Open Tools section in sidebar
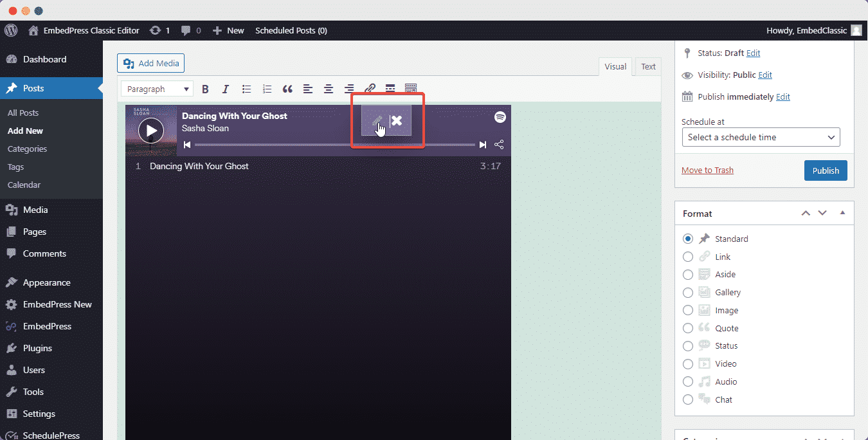868x440 pixels. click(51, 392)
